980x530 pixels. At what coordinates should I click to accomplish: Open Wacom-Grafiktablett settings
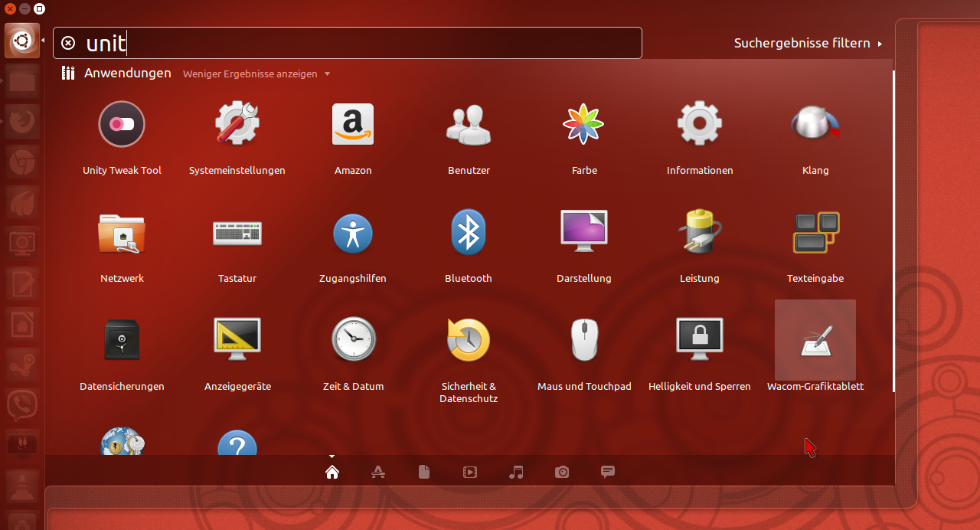[x=815, y=341]
